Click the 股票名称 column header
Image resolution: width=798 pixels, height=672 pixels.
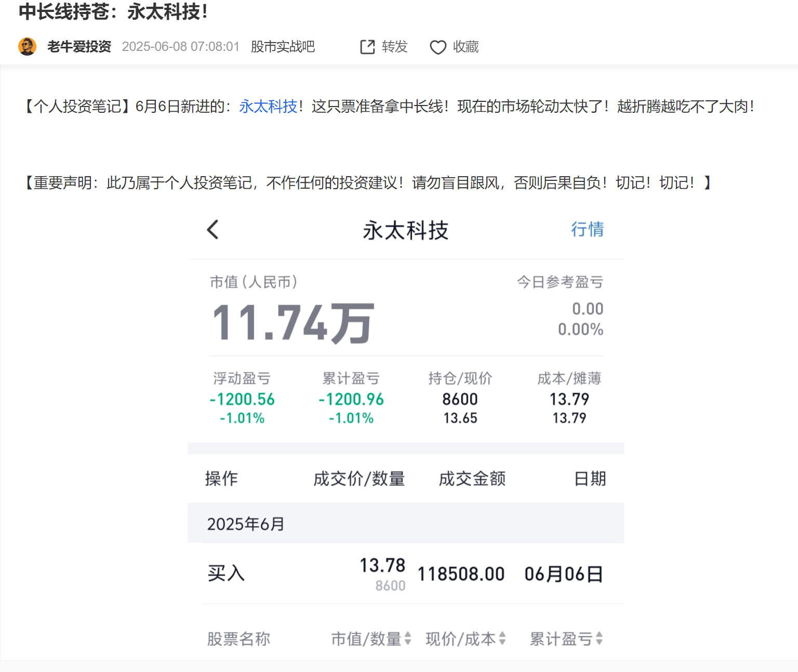238,638
